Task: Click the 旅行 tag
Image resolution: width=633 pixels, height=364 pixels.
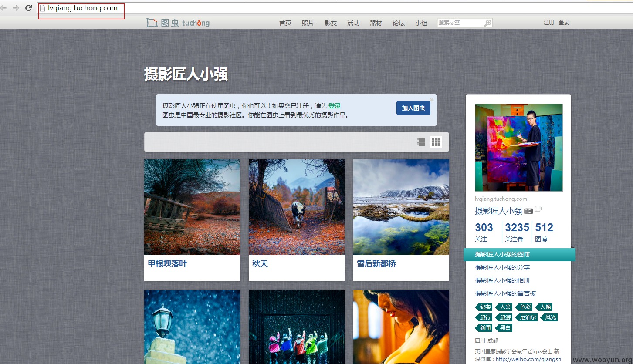Action: coord(484,317)
